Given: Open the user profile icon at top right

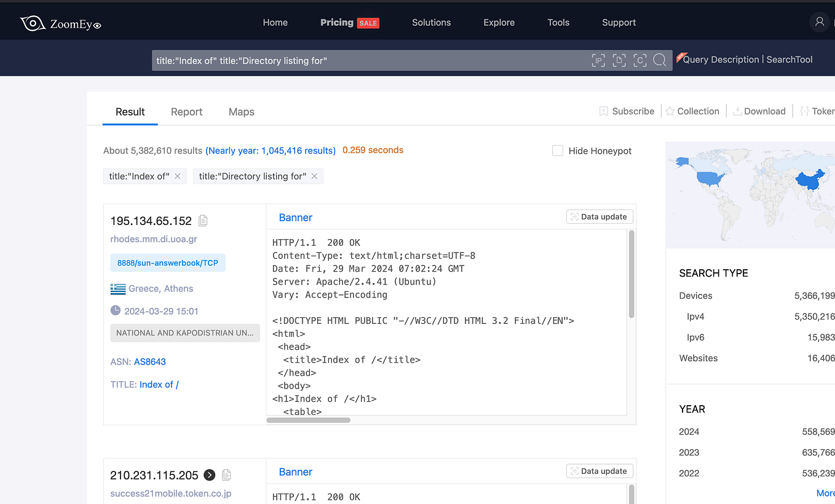Looking at the screenshot, I should click(819, 22).
